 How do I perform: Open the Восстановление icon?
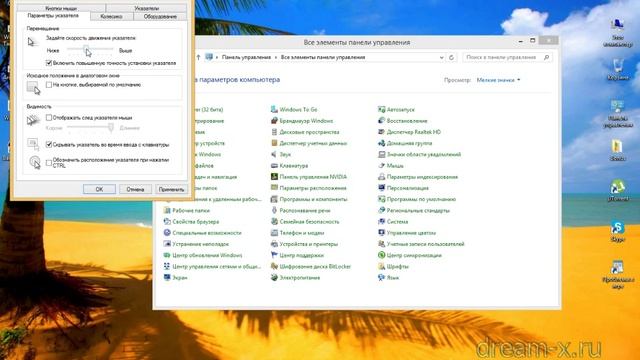tap(381, 121)
